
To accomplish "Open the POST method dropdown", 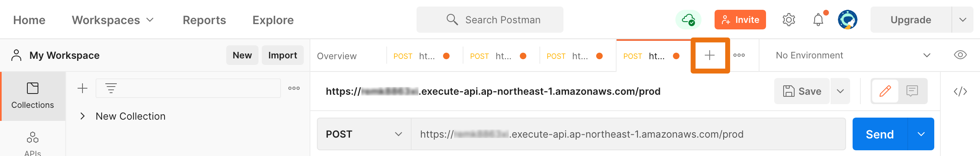I will pos(364,134).
